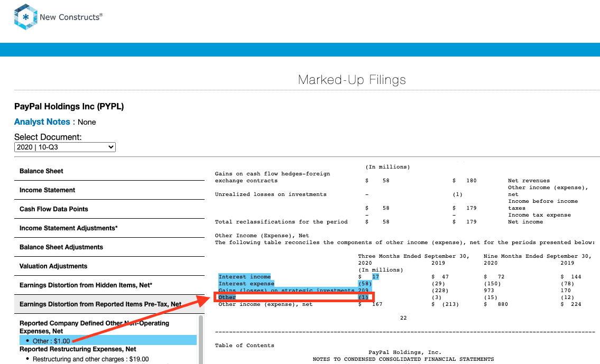The width and height of the screenshot is (600, 364).
Task: Click the 'Income tax expense' label
Action: 539,215
